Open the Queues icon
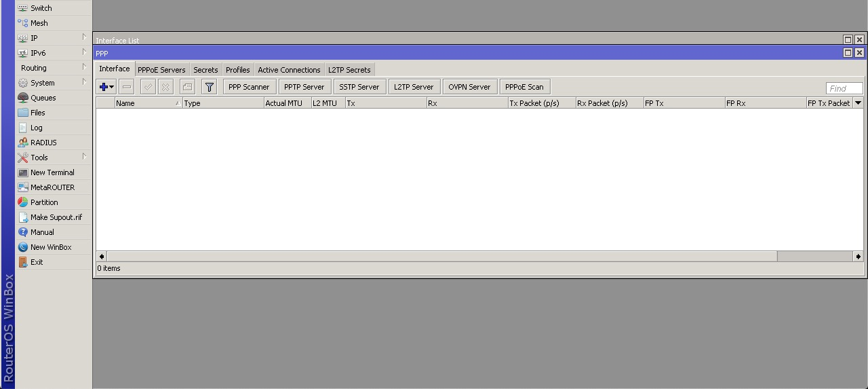This screenshot has width=868, height=389. click(x=23, y=98)
